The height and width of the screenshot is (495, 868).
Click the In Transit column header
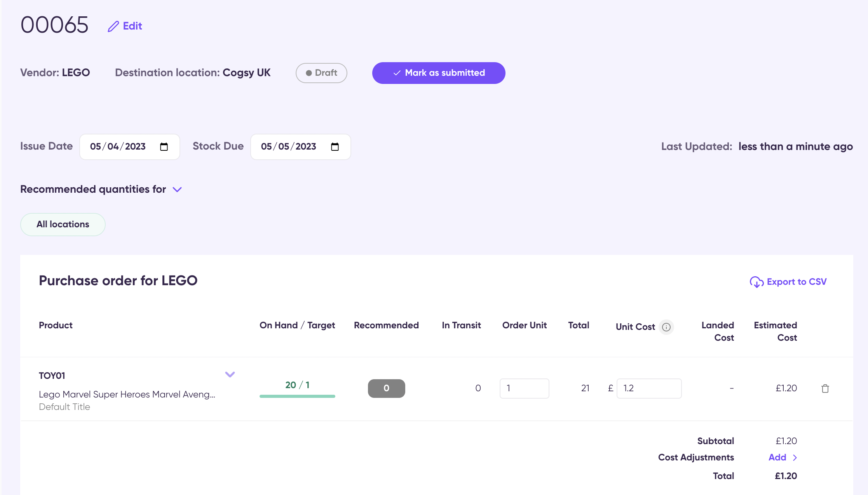pyautogui.click(x=461, y=326)
